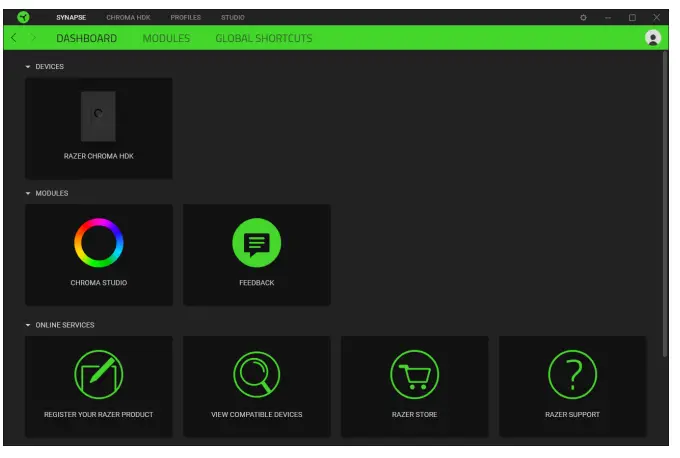Collapse the Devices section
Image resolution: width=680 pixels, height=458 pixels.
pos(28,67)
